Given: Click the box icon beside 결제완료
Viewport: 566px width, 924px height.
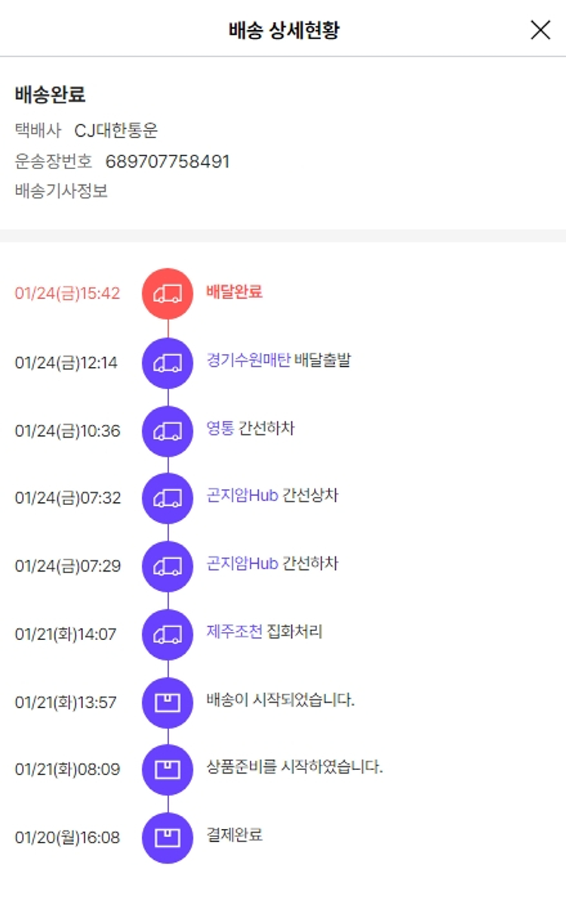Looking at the screenshot, I should [x=168, y=838].
